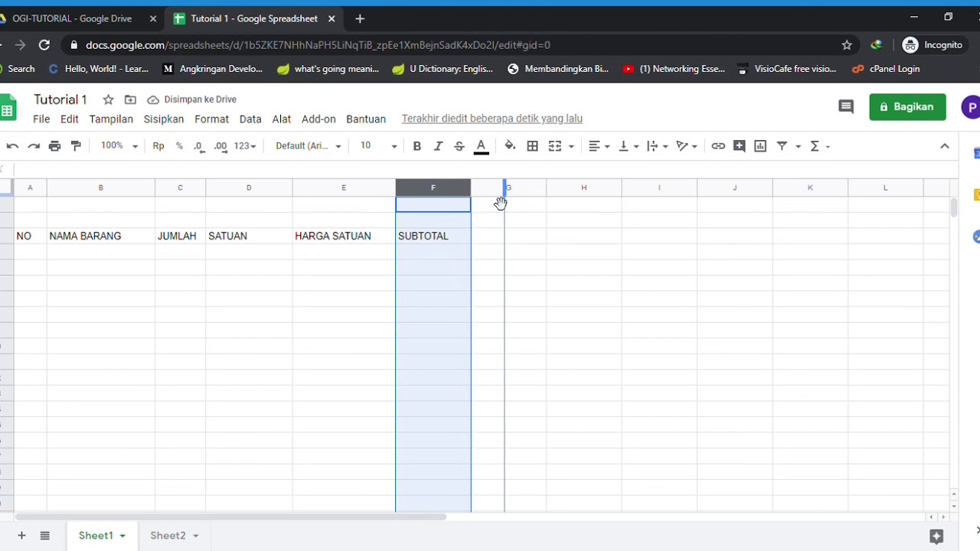The image size is (980, 551).
Task: Hide the menus with chevron
Action: [x=945, y=146]
